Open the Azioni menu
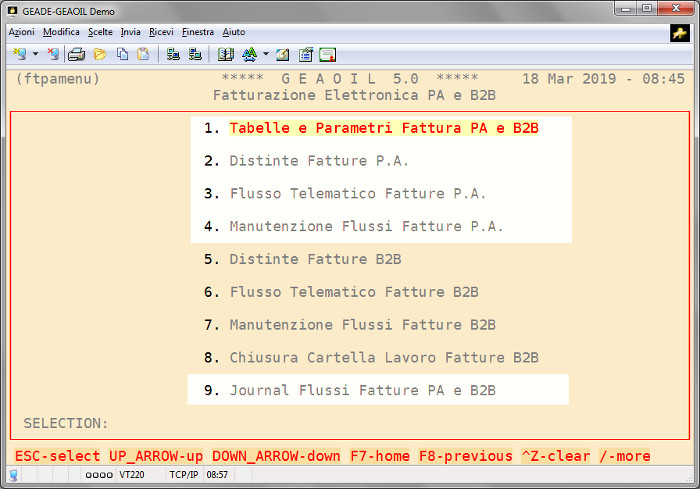Screen dimensions: 700x489 (22, 32)
